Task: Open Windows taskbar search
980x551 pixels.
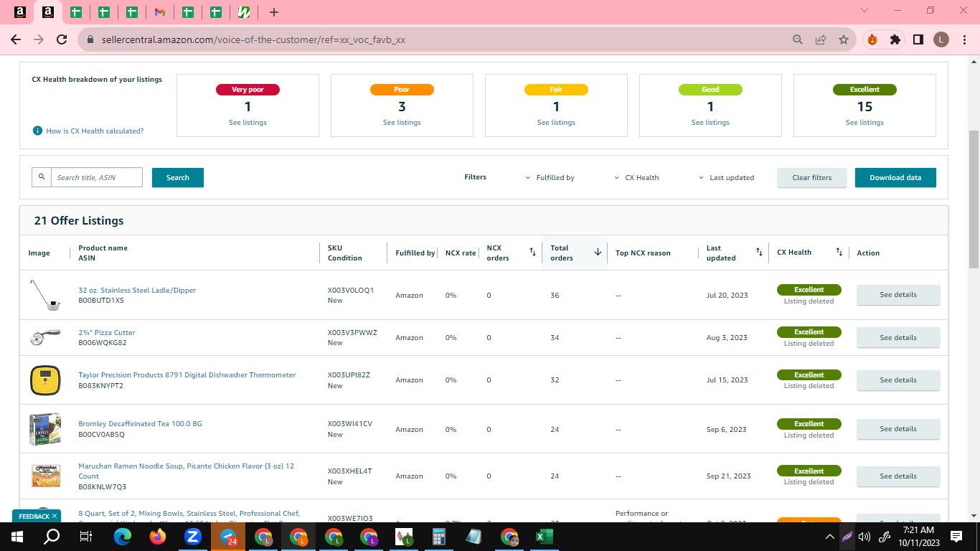Action: coord(52,536)
